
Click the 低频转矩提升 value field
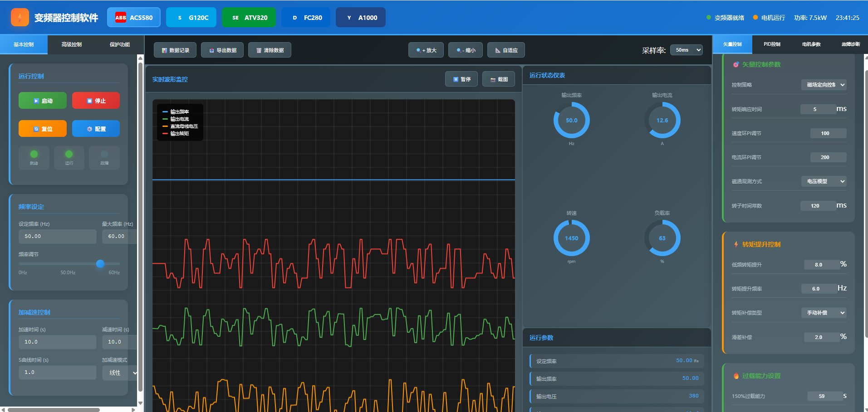point(821,265)
